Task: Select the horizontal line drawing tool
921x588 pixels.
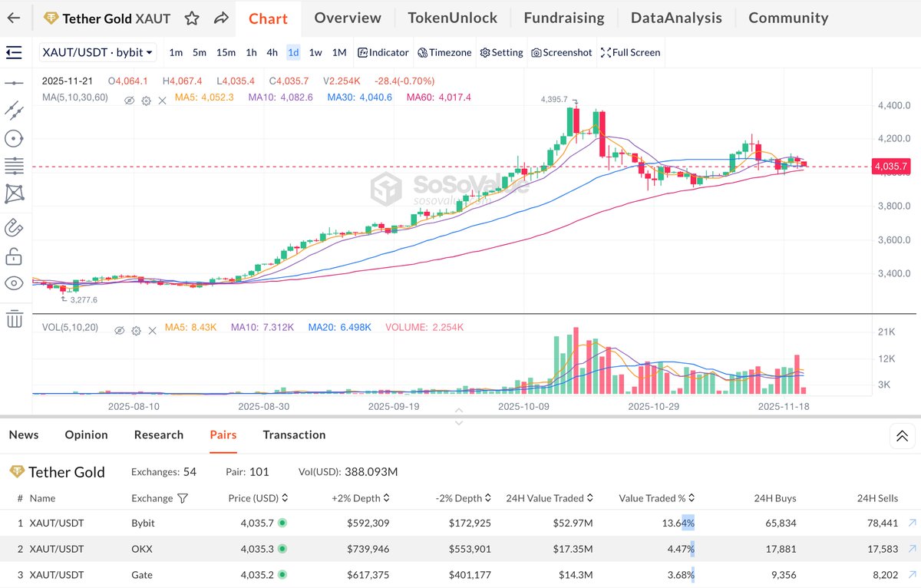Action: tap(14, 83)
